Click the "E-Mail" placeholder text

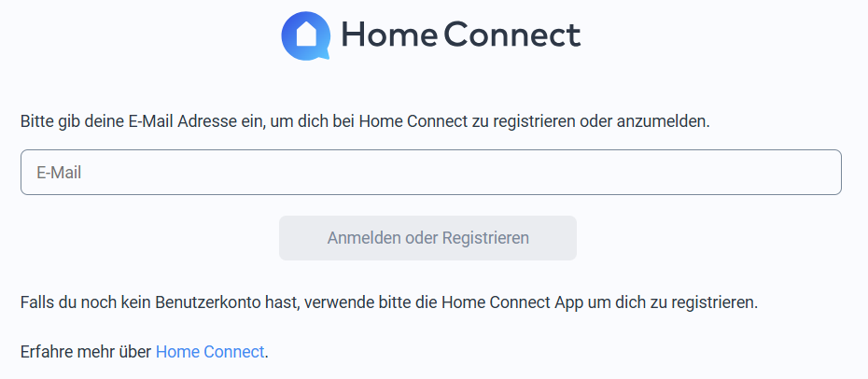tap(59, 173)
